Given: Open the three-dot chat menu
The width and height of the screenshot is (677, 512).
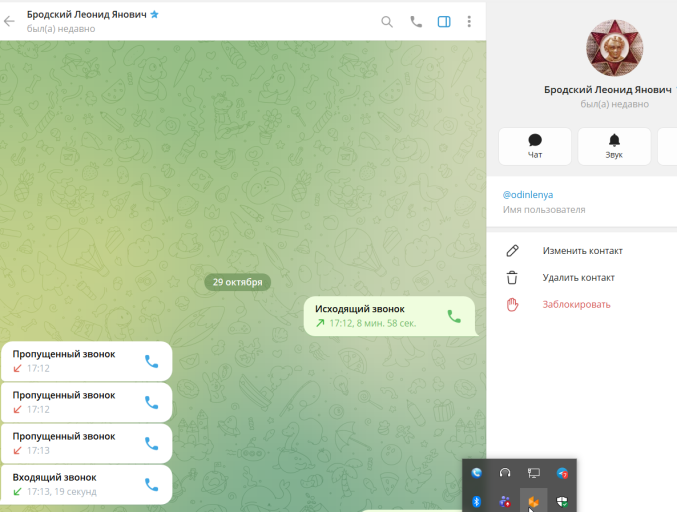Looking at the screenshot, I should click(x=469, y=22).
